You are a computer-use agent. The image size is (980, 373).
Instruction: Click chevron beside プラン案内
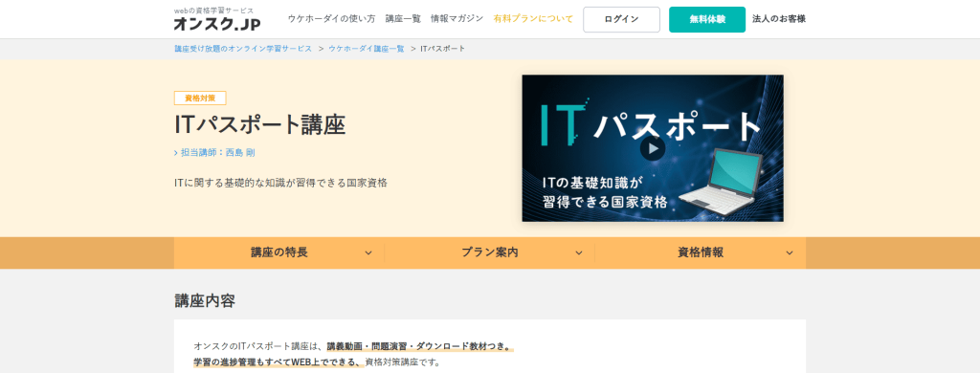(579, 253)
